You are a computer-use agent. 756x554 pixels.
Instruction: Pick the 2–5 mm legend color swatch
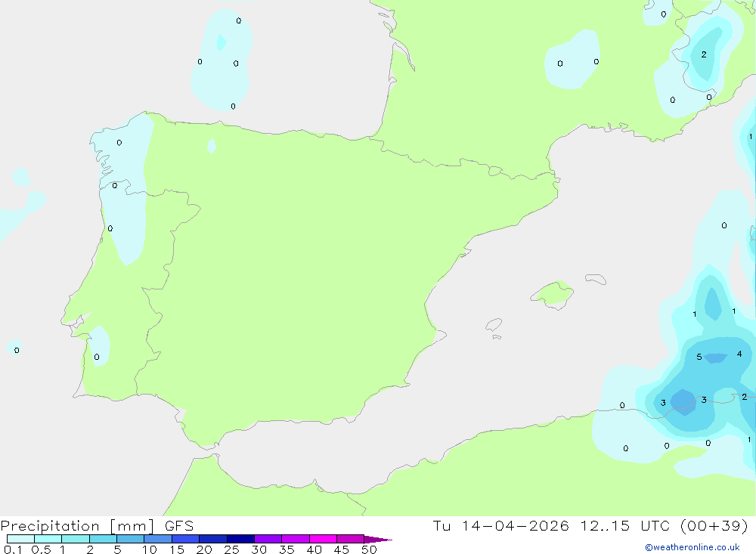[x=103, y=539]
